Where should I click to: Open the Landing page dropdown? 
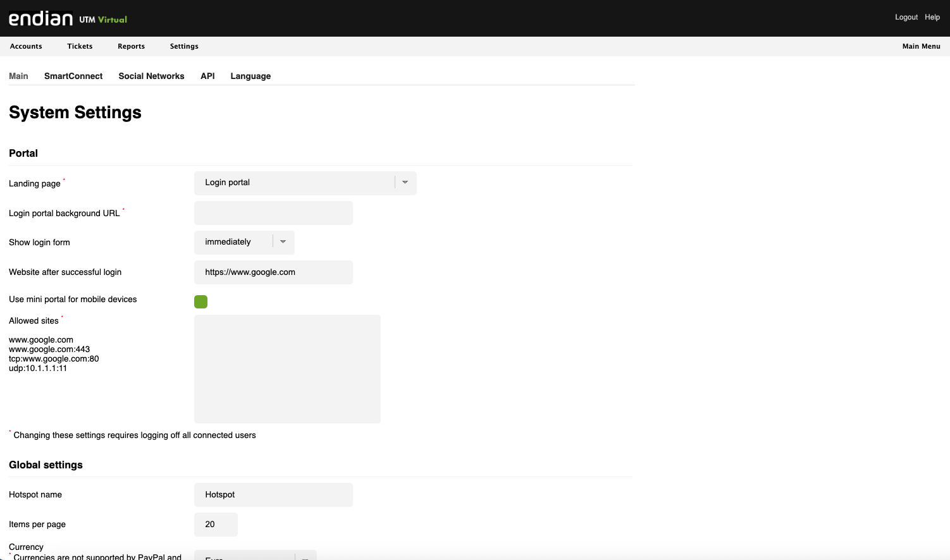[305, 183]
